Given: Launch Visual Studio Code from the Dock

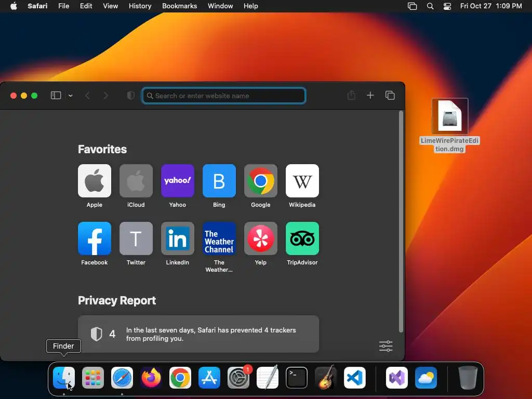Looking at the screenshot, I should [x=354, y=378].
